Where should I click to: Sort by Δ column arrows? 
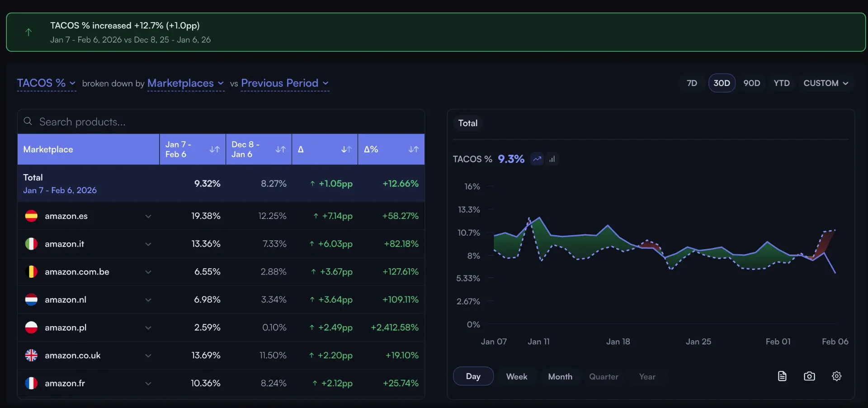(x=346, y=149)
